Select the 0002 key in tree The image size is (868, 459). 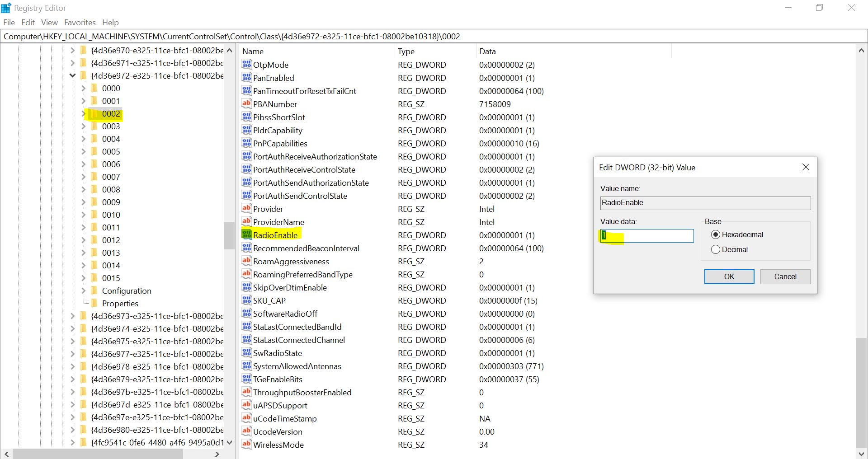111,113
